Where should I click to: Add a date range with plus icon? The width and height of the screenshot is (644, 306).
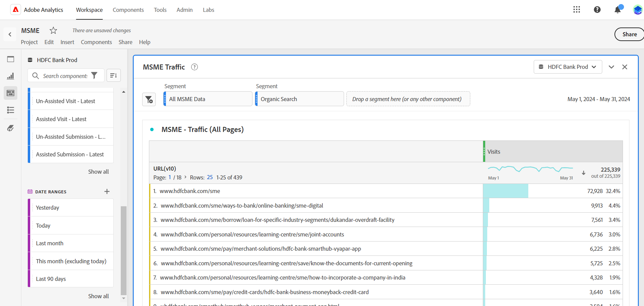tap(107, 191)
